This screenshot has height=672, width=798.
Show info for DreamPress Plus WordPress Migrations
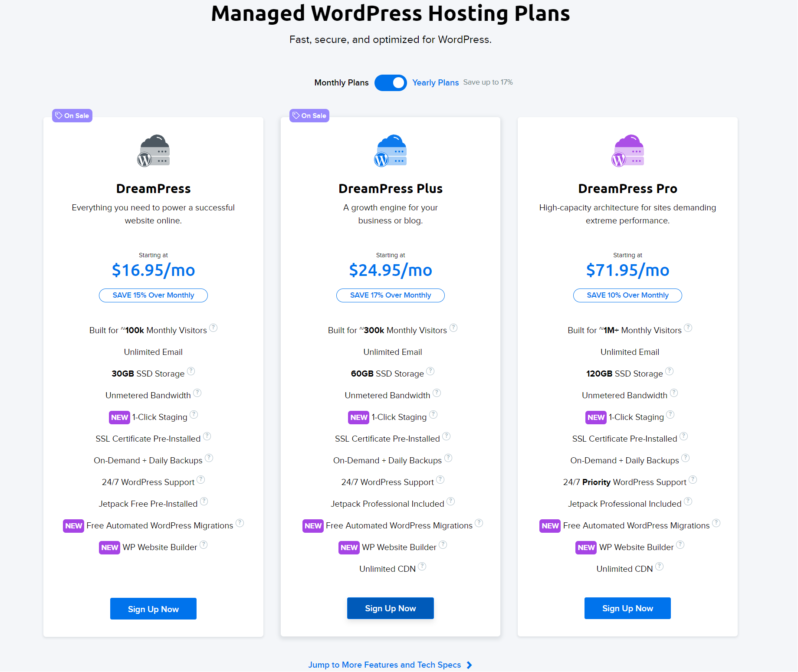coord(479,523)
